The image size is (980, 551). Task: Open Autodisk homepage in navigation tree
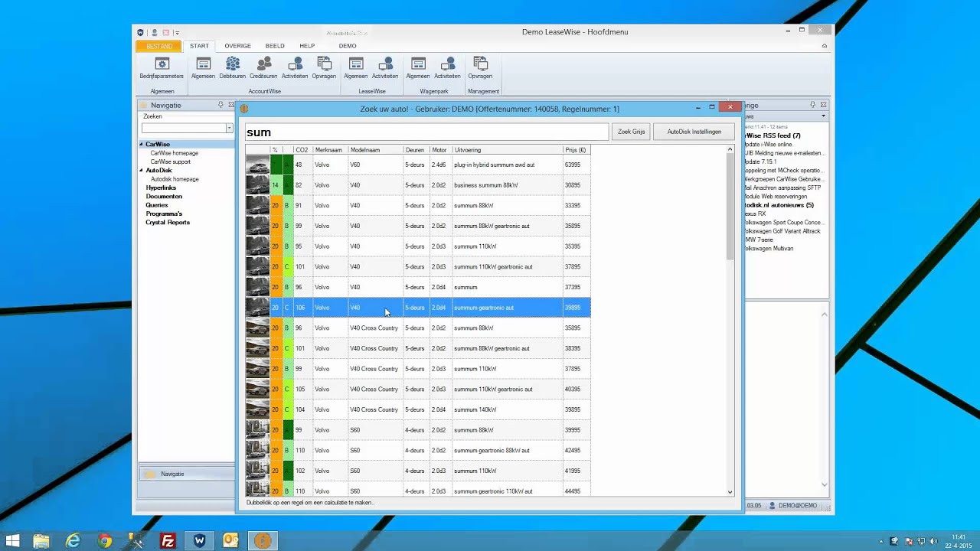[x=175, y=179]
